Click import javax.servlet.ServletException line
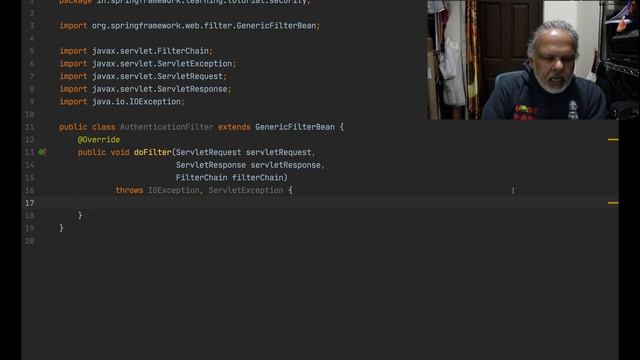The height and width of the screenshot is (360, 640). [x=147, y=64]
